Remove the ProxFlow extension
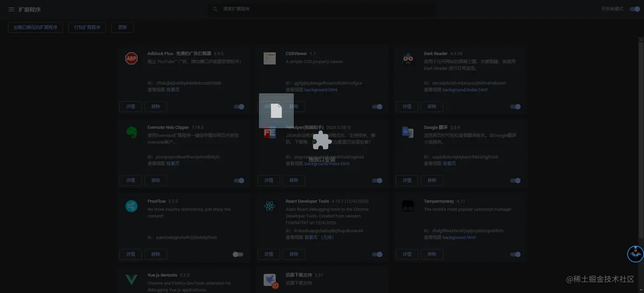The width and height of the screenshot is (644, 293). [156, 254]
